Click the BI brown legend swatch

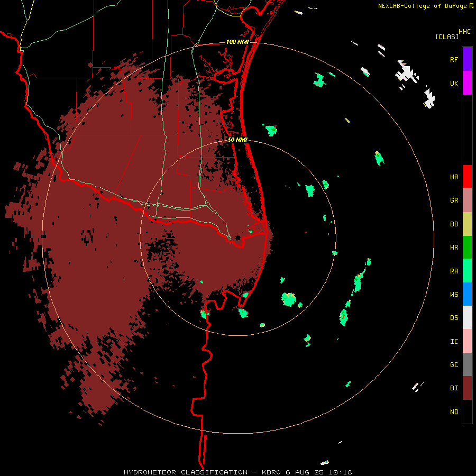click(467, 388)
